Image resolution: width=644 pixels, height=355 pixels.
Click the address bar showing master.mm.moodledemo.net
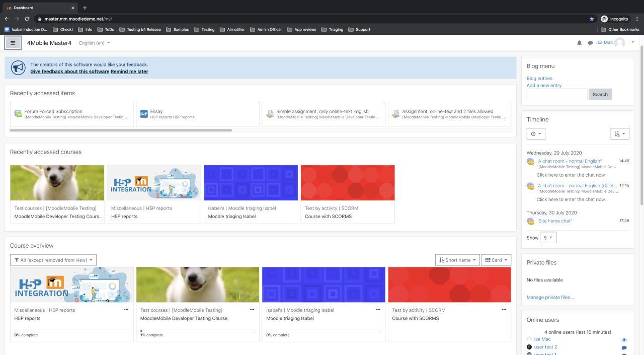(x=312, y=19)
